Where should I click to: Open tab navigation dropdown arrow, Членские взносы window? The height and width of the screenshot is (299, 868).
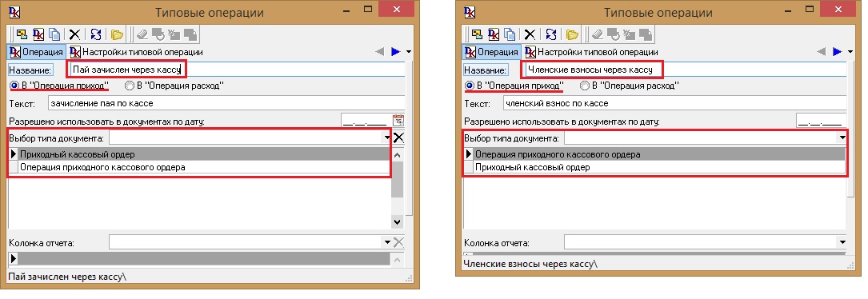[x=851, y=51]
